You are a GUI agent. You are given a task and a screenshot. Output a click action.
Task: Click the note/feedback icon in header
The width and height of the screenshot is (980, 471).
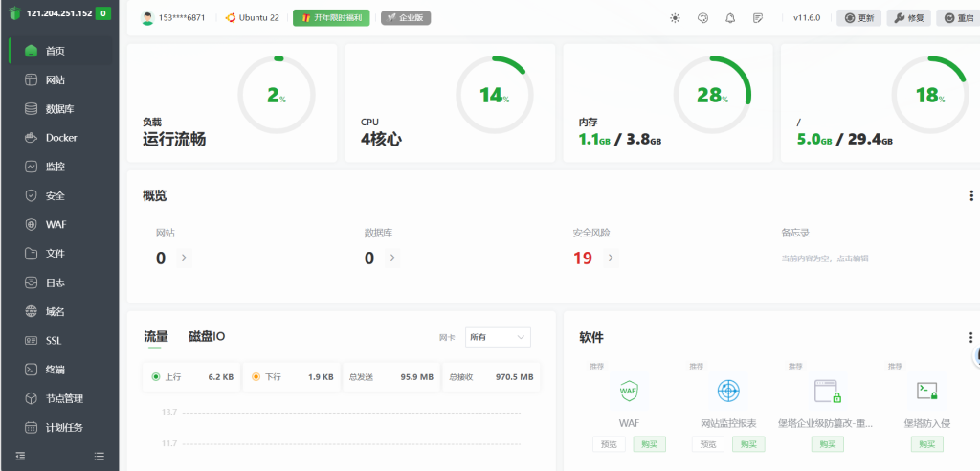click(x=758, y=18)
